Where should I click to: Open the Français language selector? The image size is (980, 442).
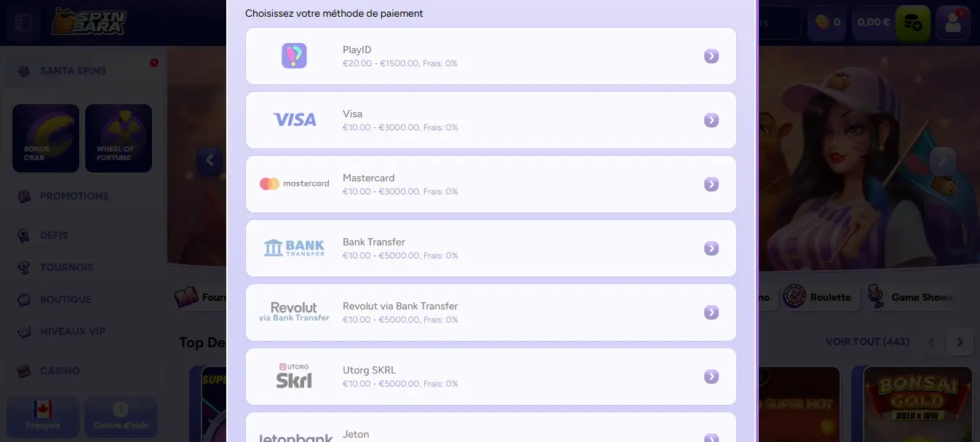click(43, 416)
